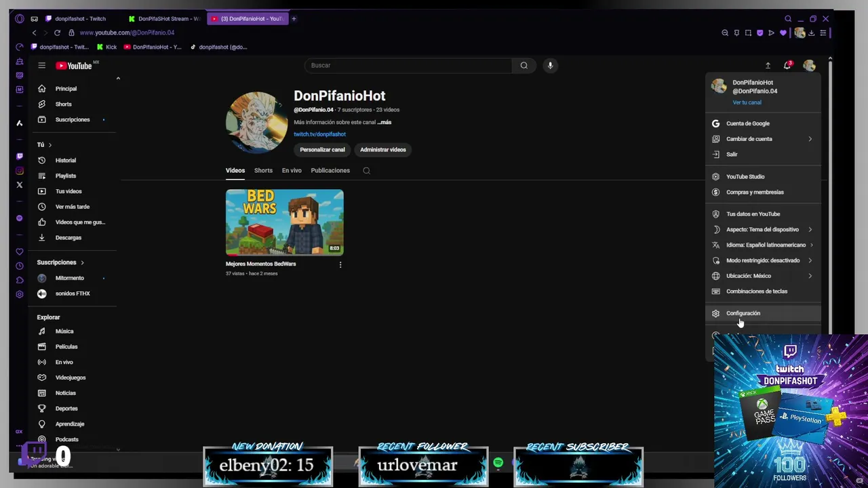Viewport: 868px width, 488px height.
Task: Open Tus datos en YouTube entry
Action: click(x=763, y=214)
